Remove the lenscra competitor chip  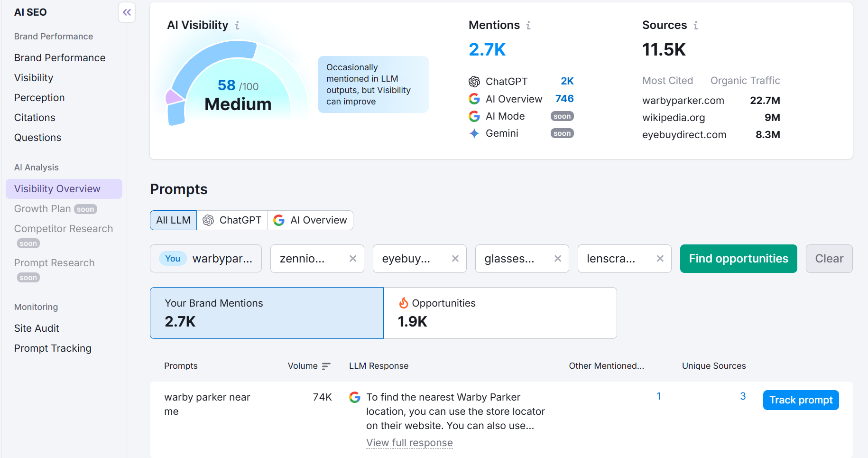tap(660, 259)
